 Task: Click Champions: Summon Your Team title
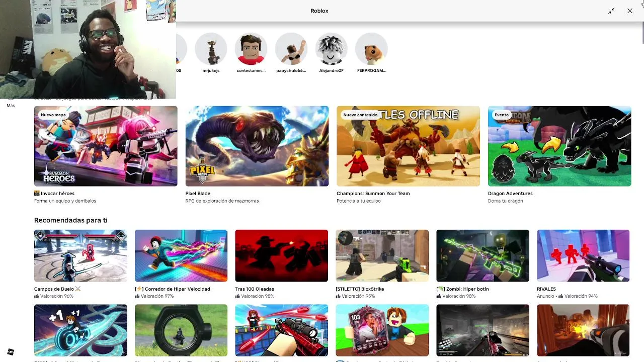pyautogui.click(x=373, y=194)
